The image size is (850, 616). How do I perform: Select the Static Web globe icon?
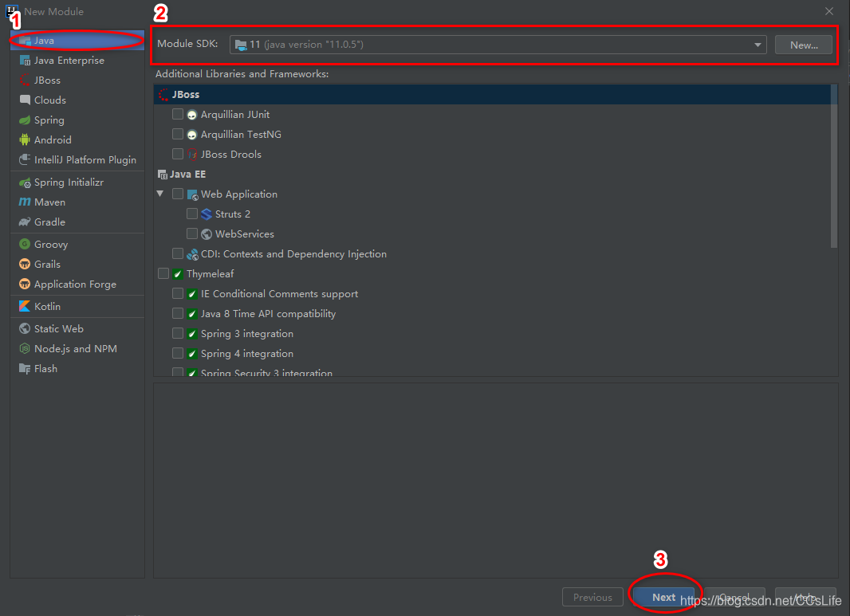click(x=25, y=329)
